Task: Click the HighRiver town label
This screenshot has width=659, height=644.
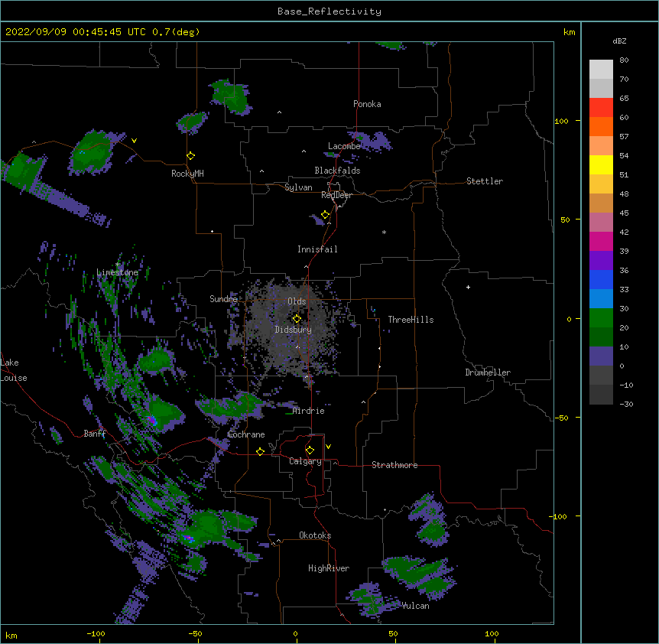Action: pos(329,568)
